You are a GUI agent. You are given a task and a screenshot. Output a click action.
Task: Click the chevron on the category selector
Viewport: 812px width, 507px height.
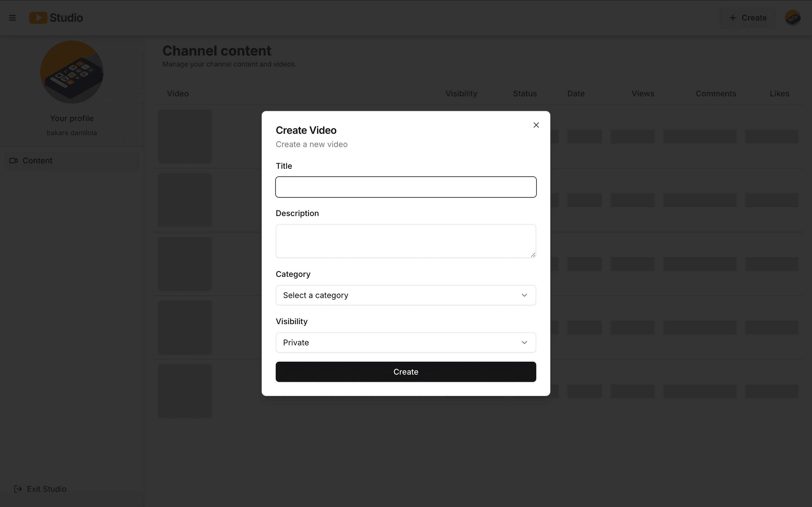pyautogui.click(x=524, y=295)
